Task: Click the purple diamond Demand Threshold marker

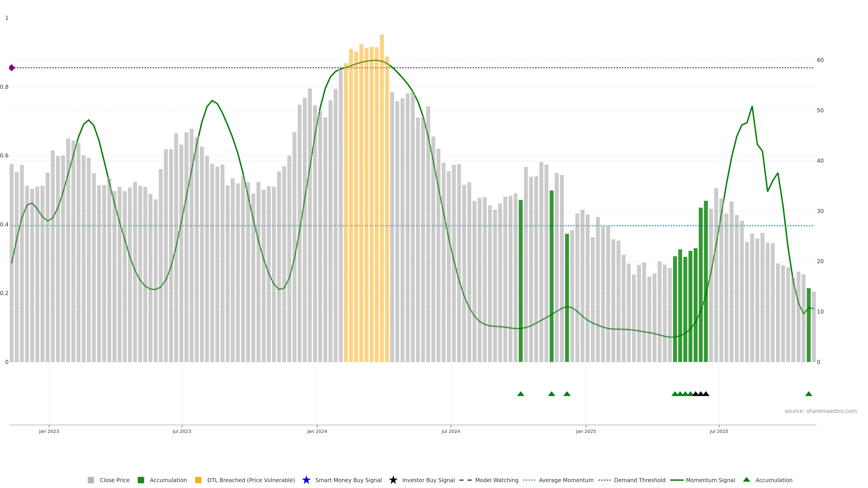Action: 12,68
